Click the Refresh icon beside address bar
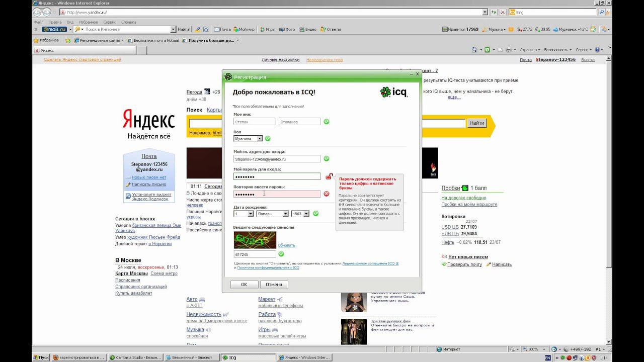This screenshot has height=362, width=644. tap(494, 12)
